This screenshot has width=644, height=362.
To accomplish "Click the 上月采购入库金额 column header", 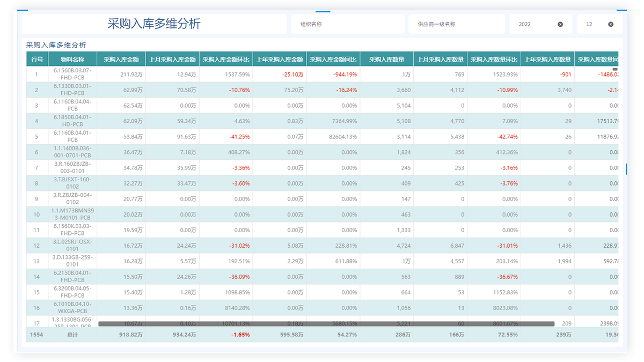I will pos(172,60).
